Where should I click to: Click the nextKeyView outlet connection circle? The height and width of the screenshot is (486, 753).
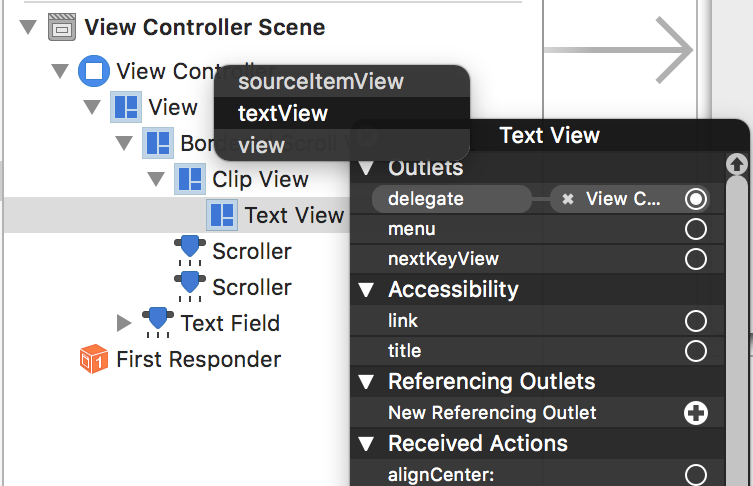point(696,259)
